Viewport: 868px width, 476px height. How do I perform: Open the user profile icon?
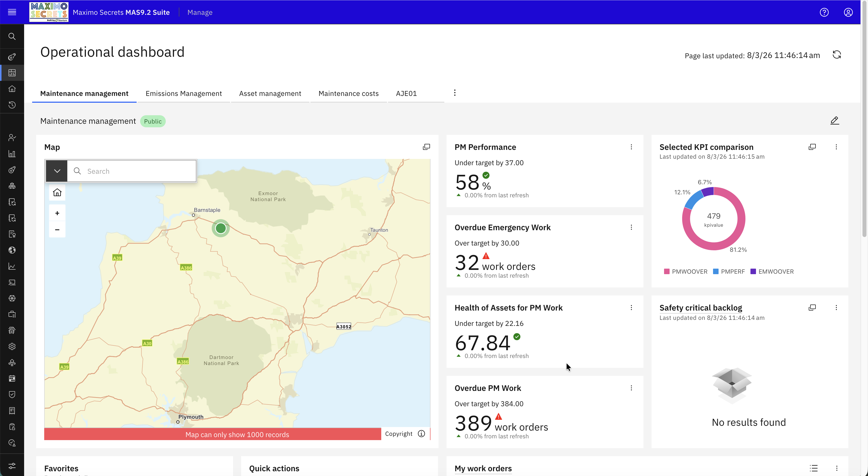(848, 12)
